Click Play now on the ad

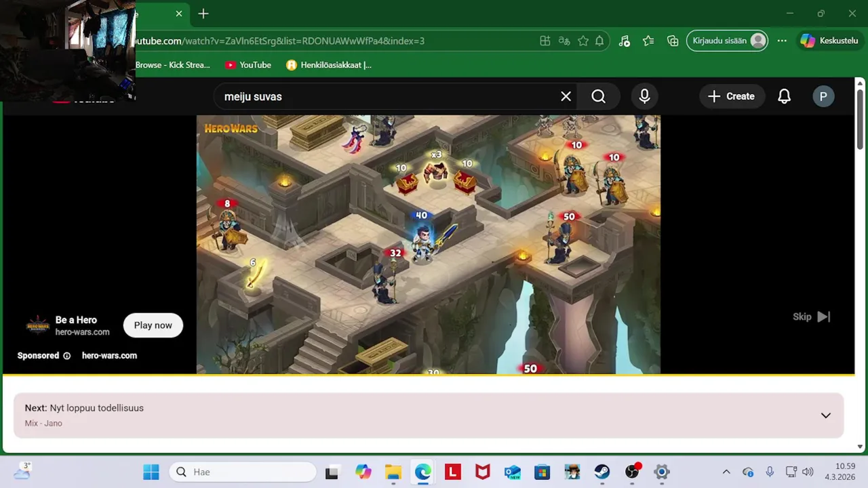click(x=153, y=325)
